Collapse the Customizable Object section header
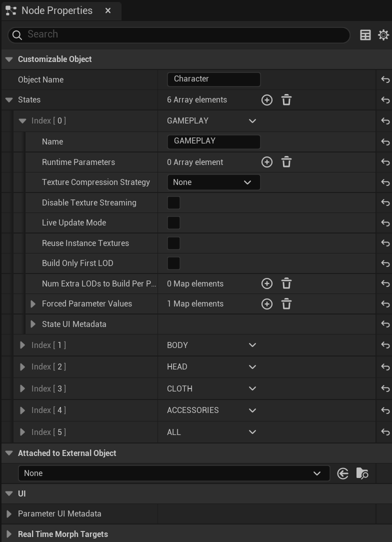The image size is (392, 542). click(9, 59)
